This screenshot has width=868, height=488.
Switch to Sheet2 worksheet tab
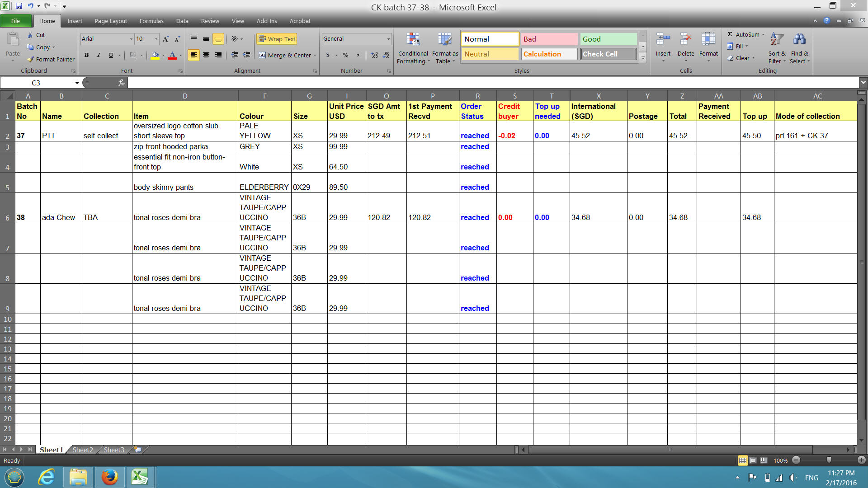coord(83,450)
